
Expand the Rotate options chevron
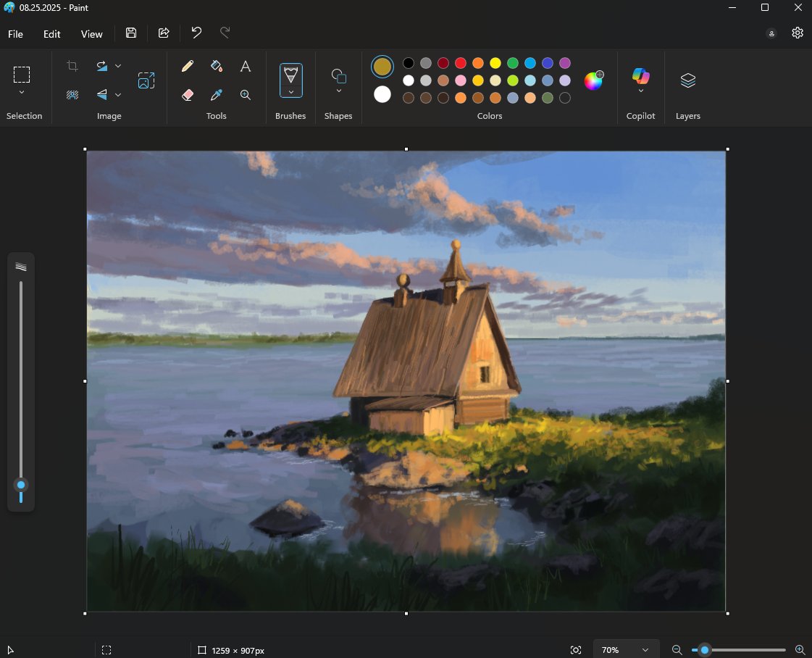coord(118,66)
